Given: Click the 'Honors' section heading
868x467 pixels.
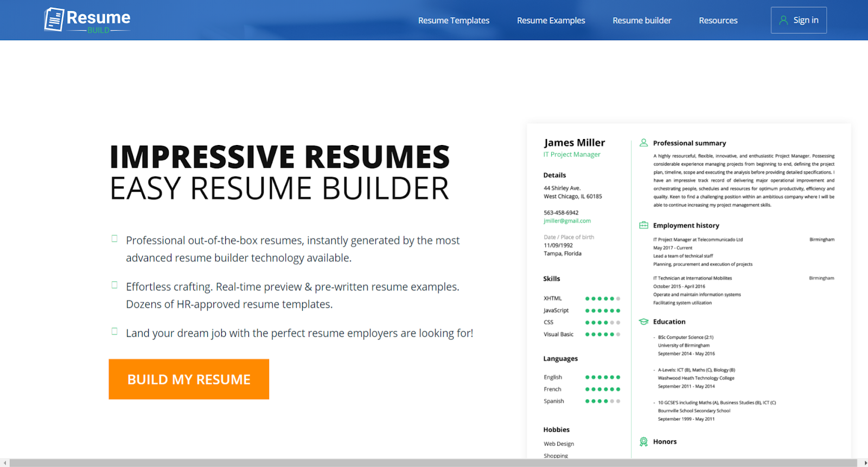Looking at the screenshot, I should click(x=665, y=441).
